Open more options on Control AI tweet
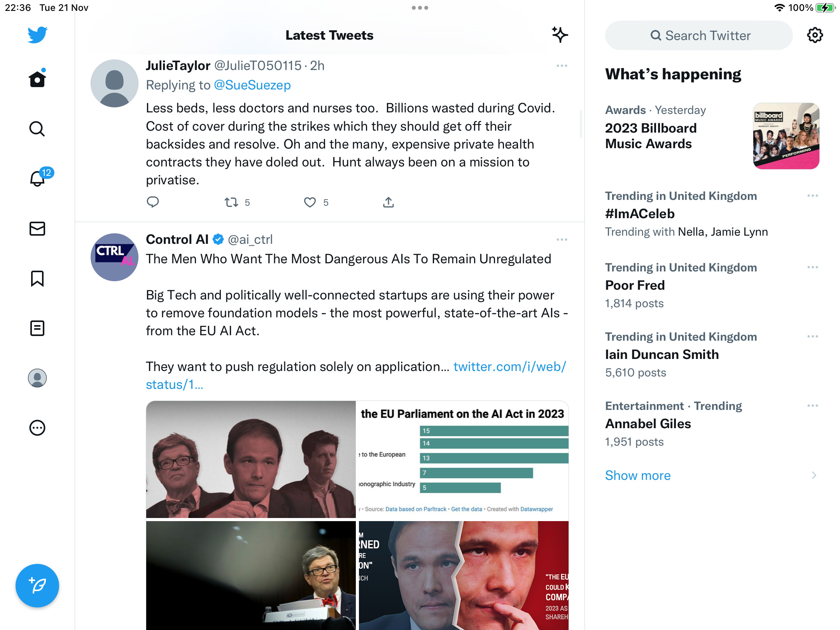This screenshot has width=840, height=630. click(x=562, y=240)
